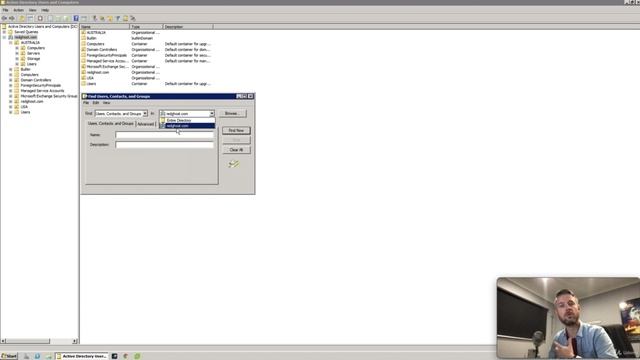Click tree pane horizontal scrollbar left arrow

(x=3, y=341)
